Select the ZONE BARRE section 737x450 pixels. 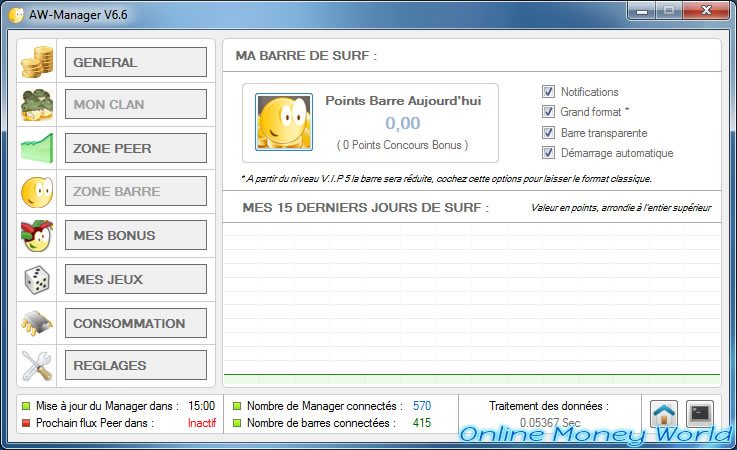pos(136,191)
